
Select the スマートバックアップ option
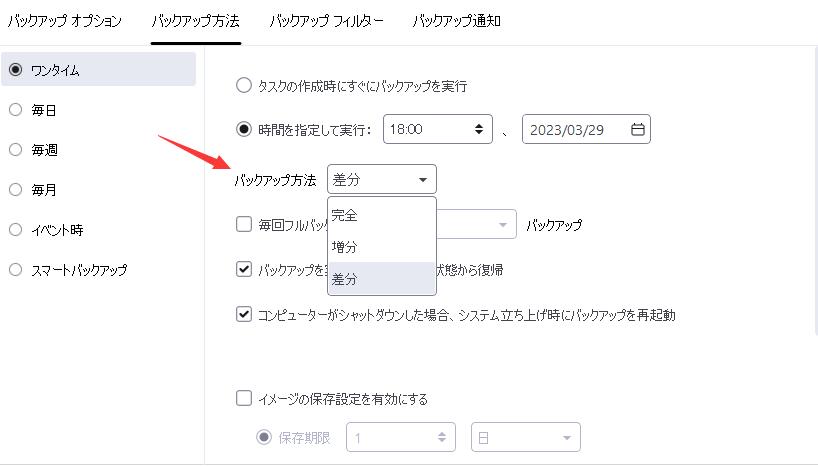(16, 270)
